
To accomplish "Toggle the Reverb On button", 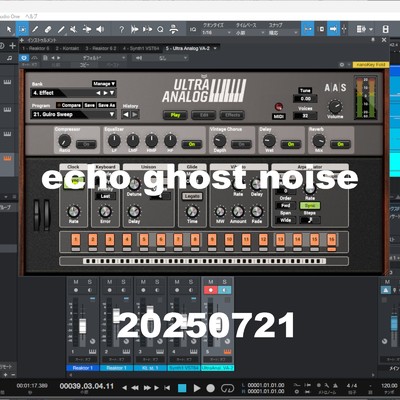I will (x=340, y=144).
